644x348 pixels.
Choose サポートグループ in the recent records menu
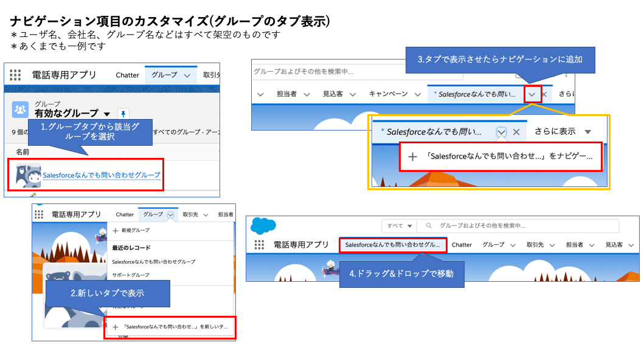pos(131,275)
